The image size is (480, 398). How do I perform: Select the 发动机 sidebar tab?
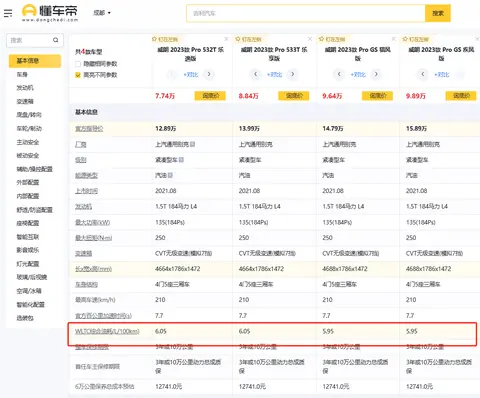(25, 88)
